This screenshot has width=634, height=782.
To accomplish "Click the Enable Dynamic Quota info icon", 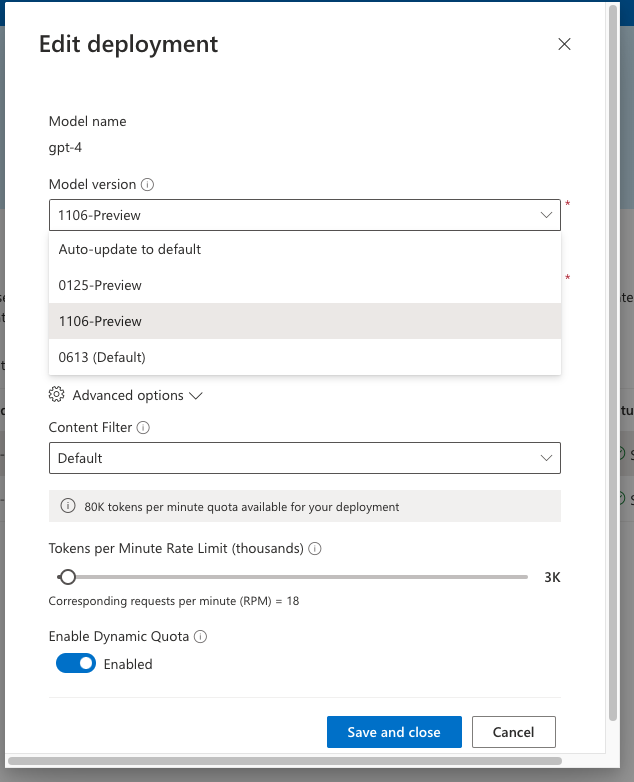I will (200, 636).
